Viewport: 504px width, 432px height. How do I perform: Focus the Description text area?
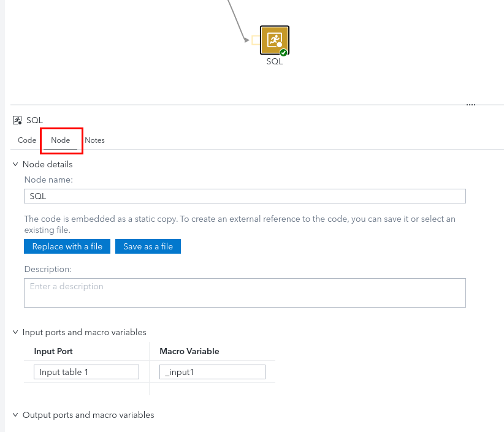tap(245, 293)
